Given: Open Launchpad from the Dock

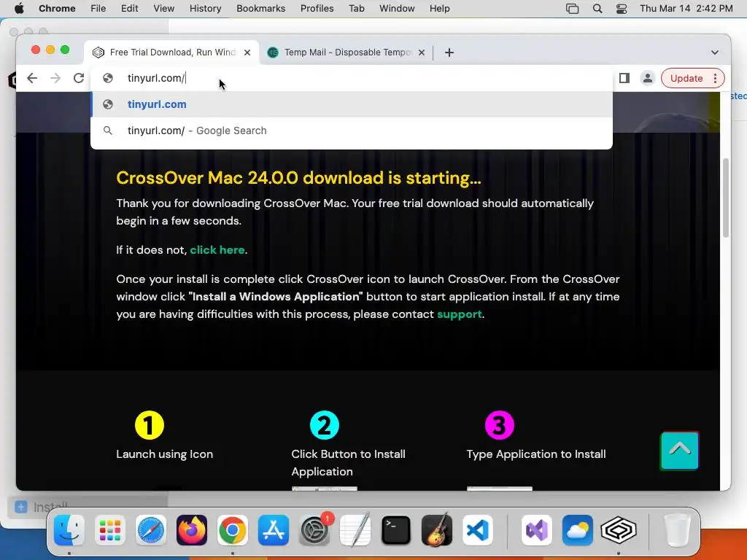Looking at the screenshot, I should point(110,530).
